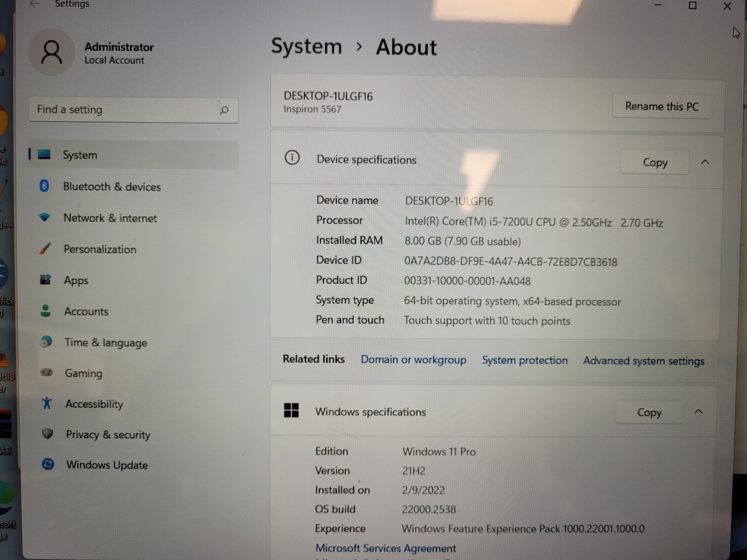Click the Apps icon in sidebar
747x560 pixels.
[45, 280]
